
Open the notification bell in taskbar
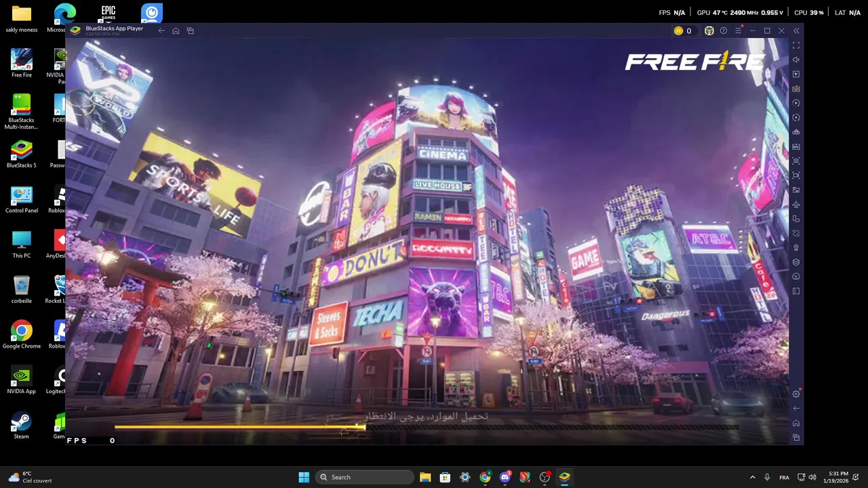tap(857, 477)
